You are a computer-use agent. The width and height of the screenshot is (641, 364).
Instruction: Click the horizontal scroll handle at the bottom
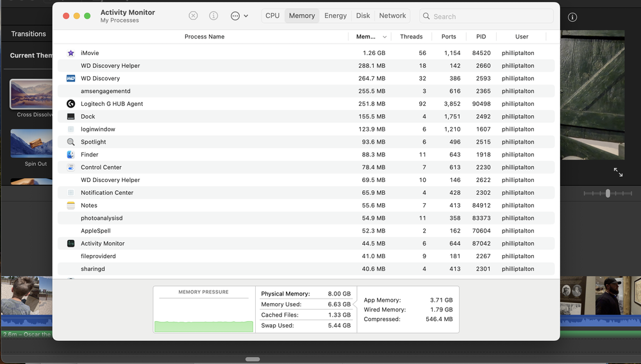[253, 359]
